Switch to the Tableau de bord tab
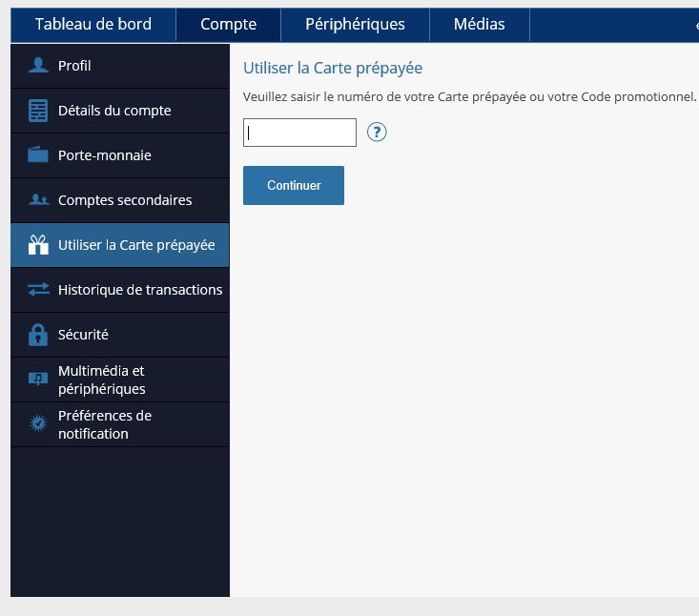The image size is (699, 616). pos(93,25)
